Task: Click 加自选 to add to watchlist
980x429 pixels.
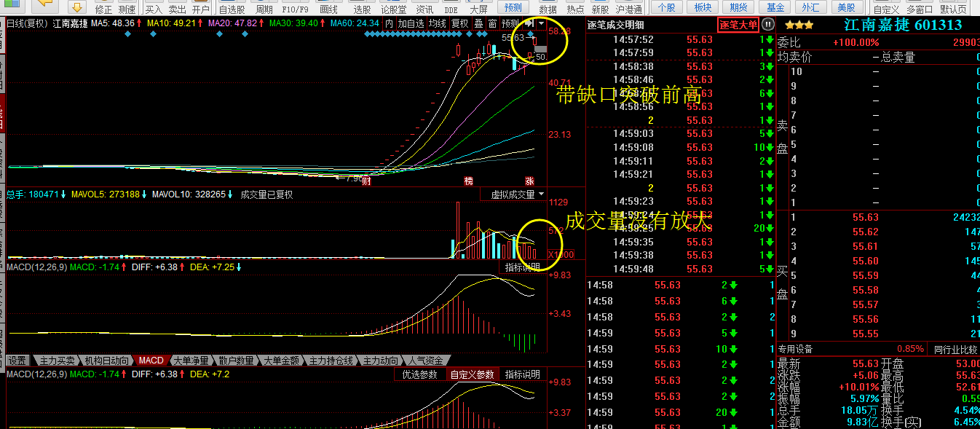Action: tap(411, 23)
